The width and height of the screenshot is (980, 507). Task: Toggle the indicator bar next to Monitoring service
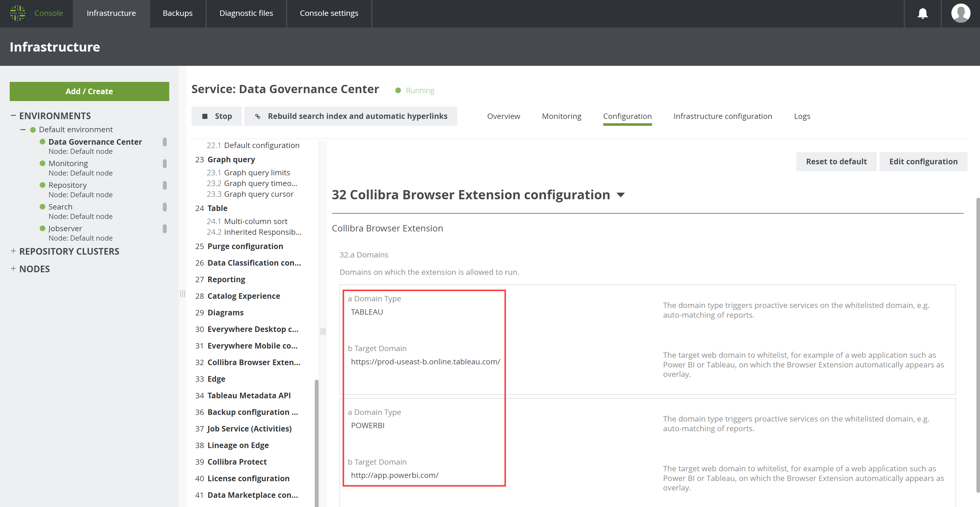pyautogui.click(x=164, y=164)
